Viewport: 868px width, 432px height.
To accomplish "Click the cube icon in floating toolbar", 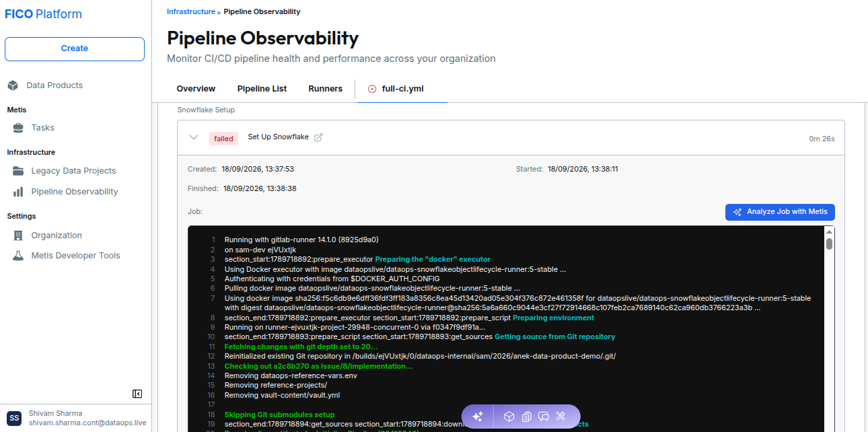I will 509,417.
